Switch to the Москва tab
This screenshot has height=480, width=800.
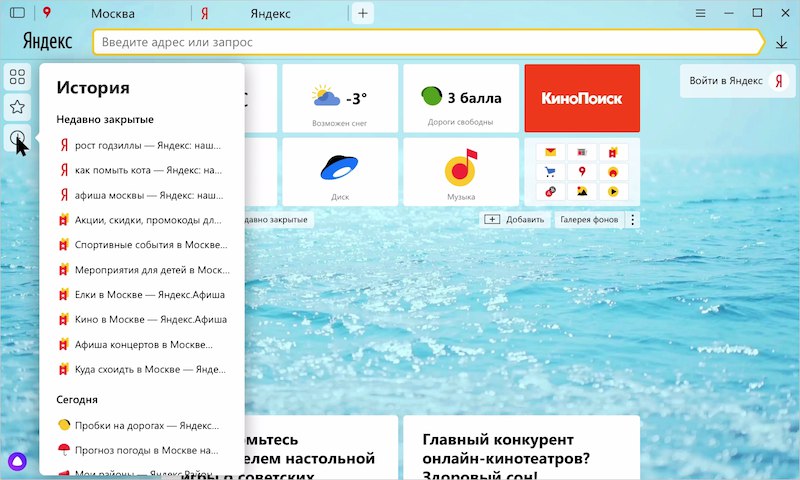pos(113,14)
